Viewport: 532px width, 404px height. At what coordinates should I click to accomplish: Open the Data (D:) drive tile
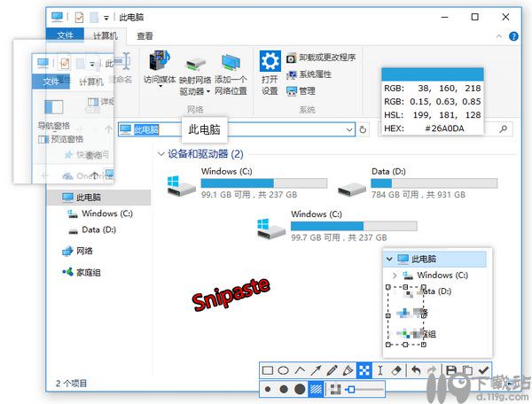(x=418, y=183)
